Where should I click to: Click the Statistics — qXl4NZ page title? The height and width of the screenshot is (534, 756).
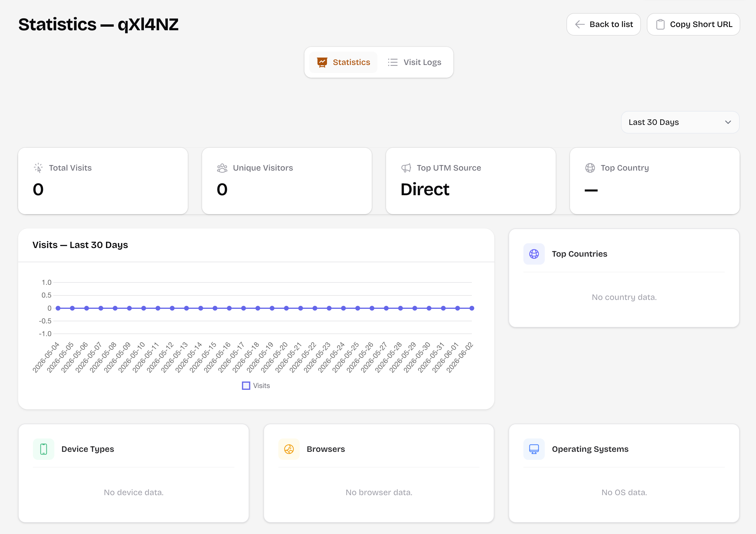point(99,24)
